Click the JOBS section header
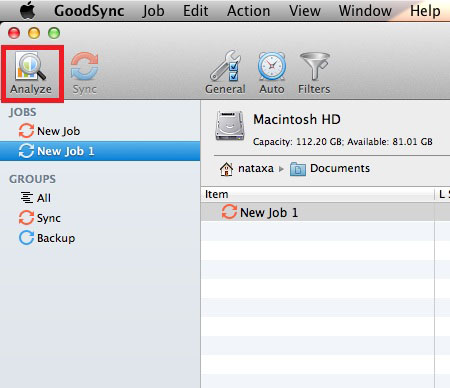The height and width of the screenshot is (388, 450). 23,112
